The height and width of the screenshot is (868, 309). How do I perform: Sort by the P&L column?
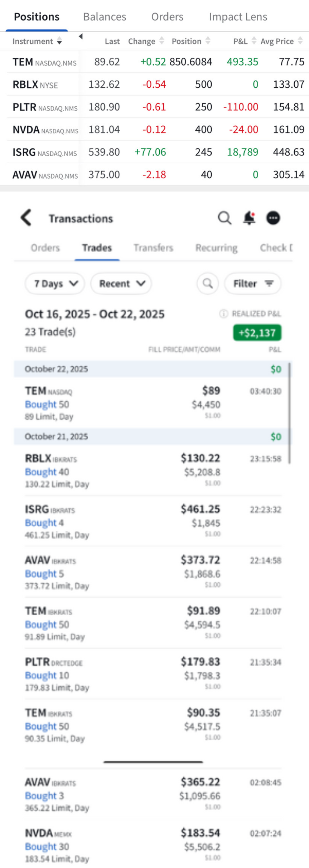point(254,41)
